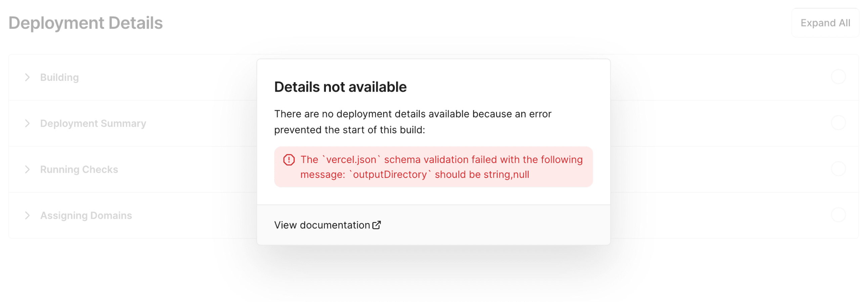Click the external link icon beside View documentation
The image size is (868, 302).
coord(377,225)
